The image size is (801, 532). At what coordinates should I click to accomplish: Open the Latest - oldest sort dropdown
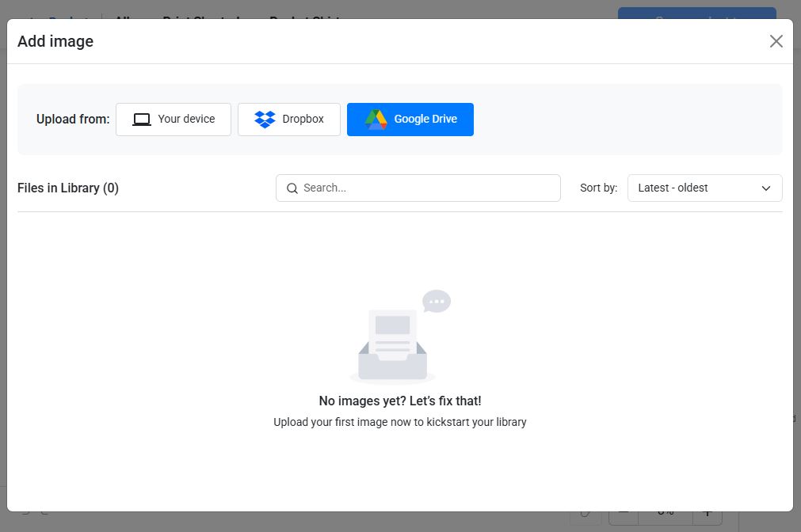[x=704, y=188]
